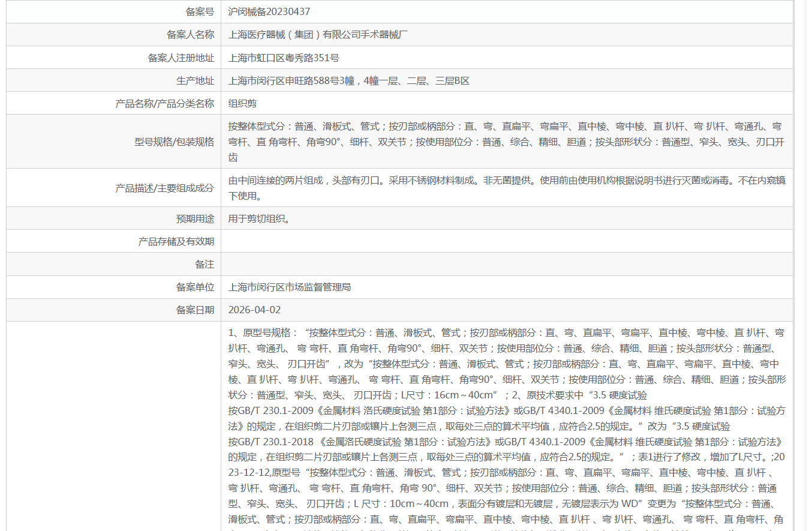Click the '产品名称/产品分类名称' row label
The width and height of the screenshot is (812, 531).
(x=164, y=103)
